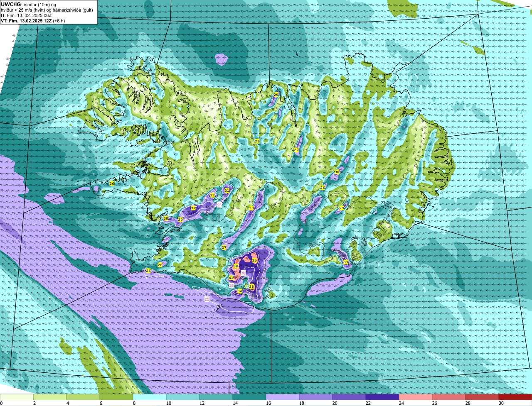Pick the legend swatch between 4 and 6
The width and height of the screenshot is (532, 406).
83,397
